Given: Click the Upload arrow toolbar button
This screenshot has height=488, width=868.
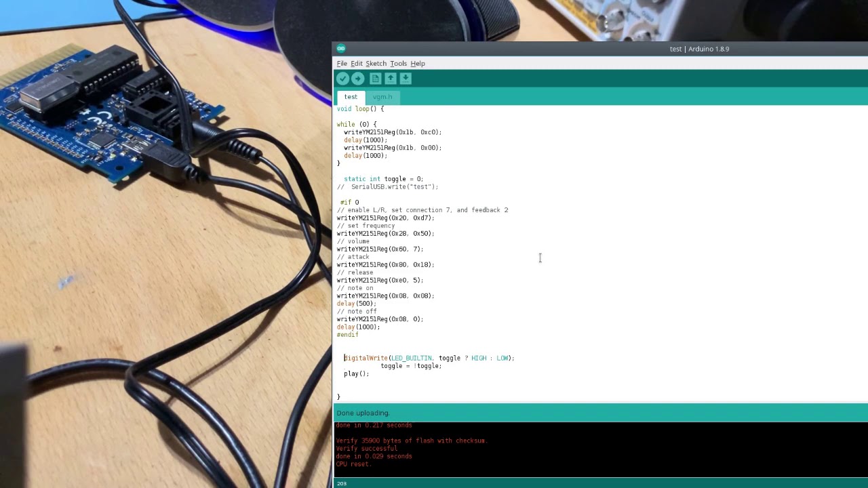Looking at the screenshot, I should 358,79.
